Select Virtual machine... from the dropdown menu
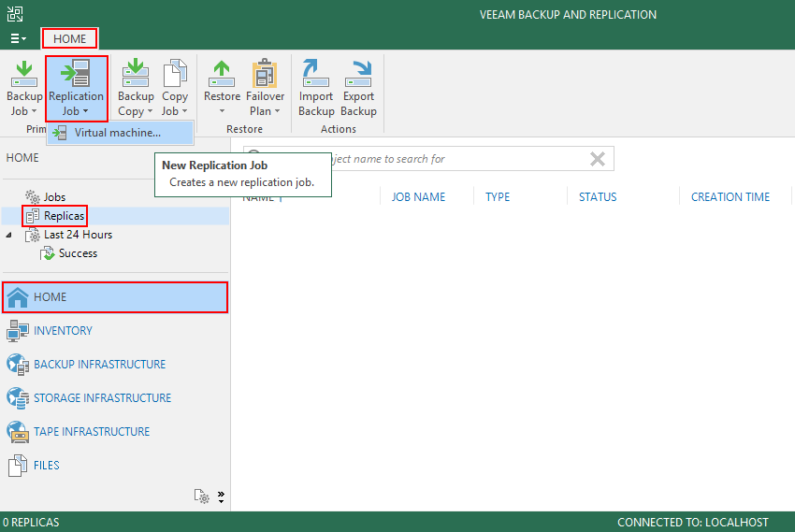This screenshot has width=795, height=532. (x=117, y=133)
